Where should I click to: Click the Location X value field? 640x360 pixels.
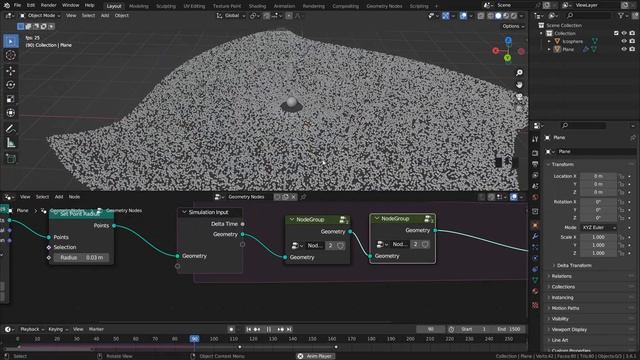(x=598, y=176)
